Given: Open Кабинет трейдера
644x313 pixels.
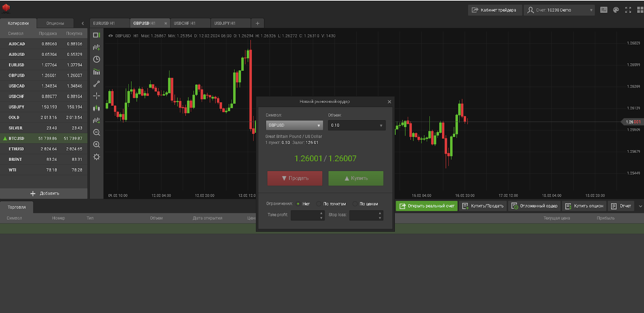Looking at the screenshot, I should click(x=495, y=10).
